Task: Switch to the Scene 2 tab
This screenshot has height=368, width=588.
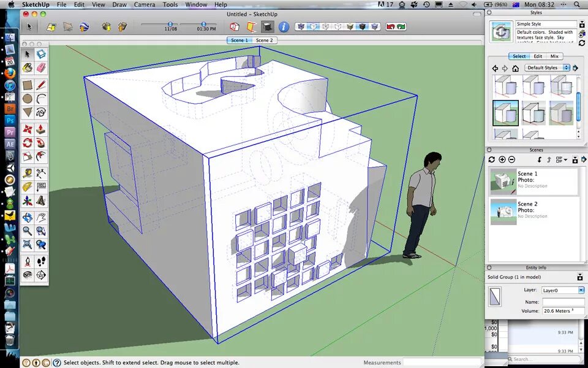Action: 265,40
